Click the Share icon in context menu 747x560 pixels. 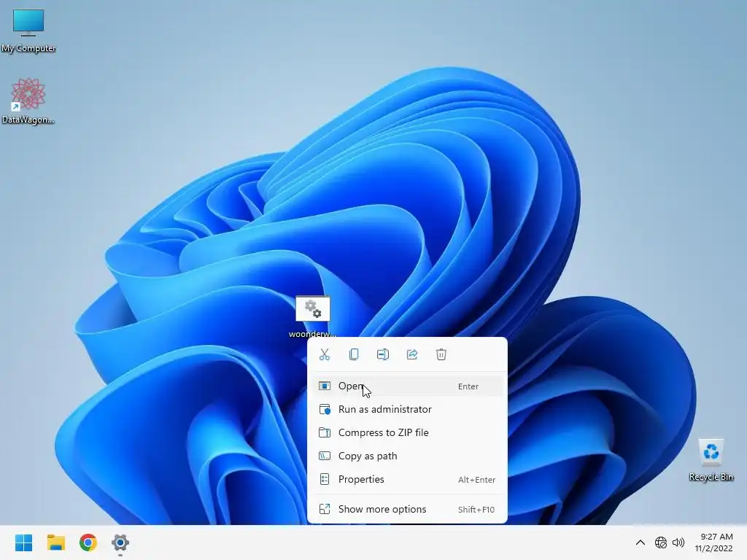(412, 354)
